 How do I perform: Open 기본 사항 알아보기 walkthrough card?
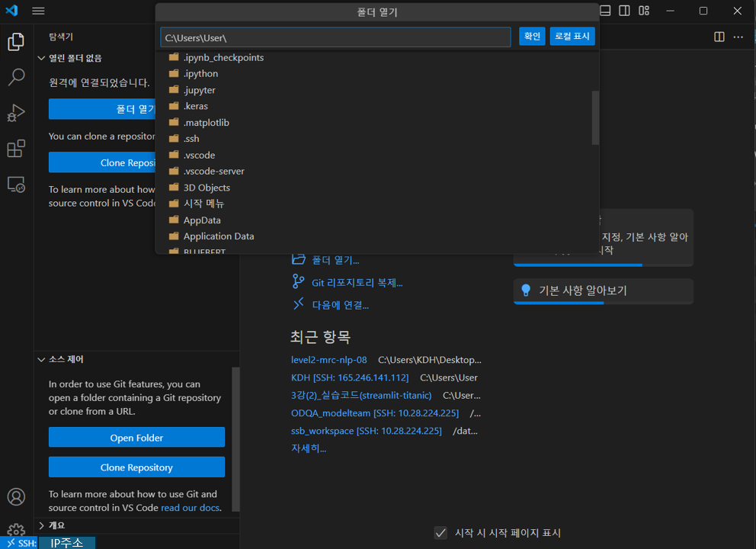[x=603, y=291]
